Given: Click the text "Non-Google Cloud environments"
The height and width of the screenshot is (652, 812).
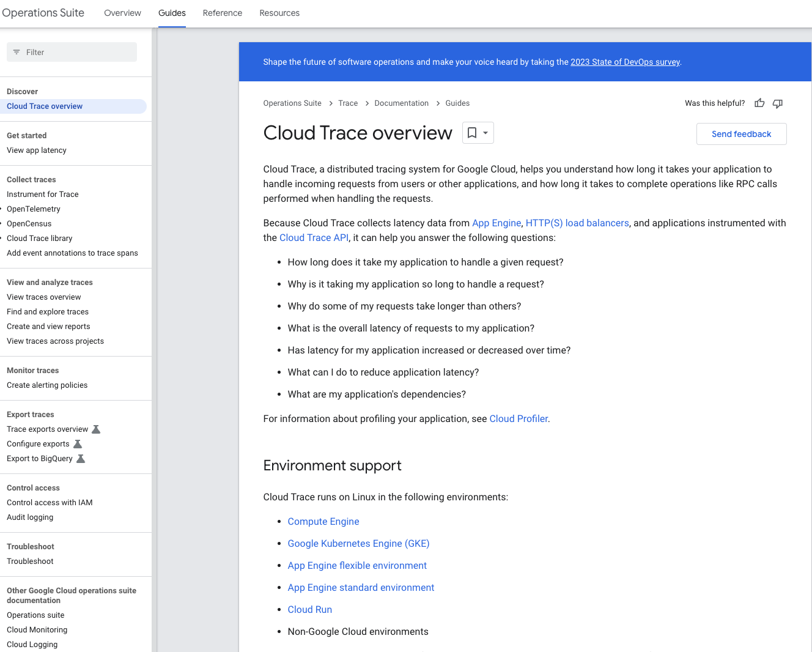Looking at the screenshot, I should pyautogui.click(x=358, y=632).
